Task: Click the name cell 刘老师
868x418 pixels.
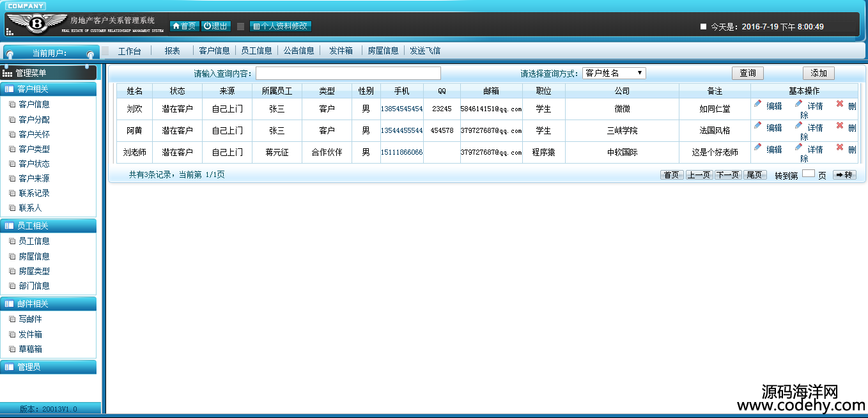Action: point(134,153)
